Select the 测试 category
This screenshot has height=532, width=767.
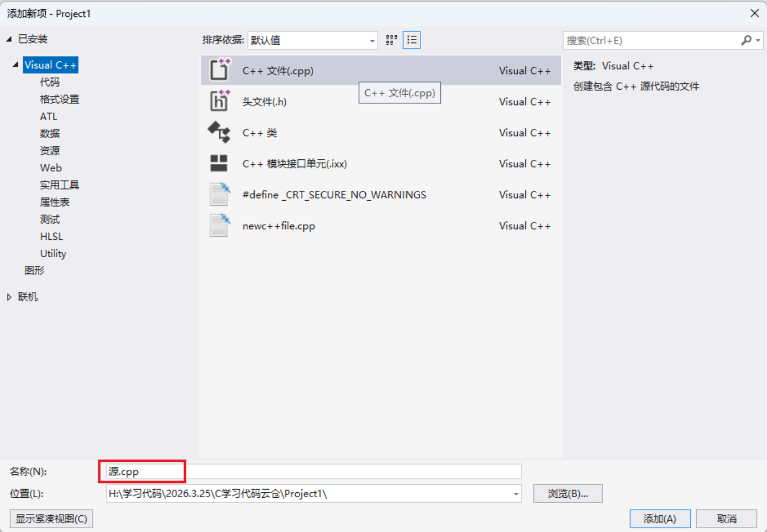pyautogui.click(x=50, y=219)
